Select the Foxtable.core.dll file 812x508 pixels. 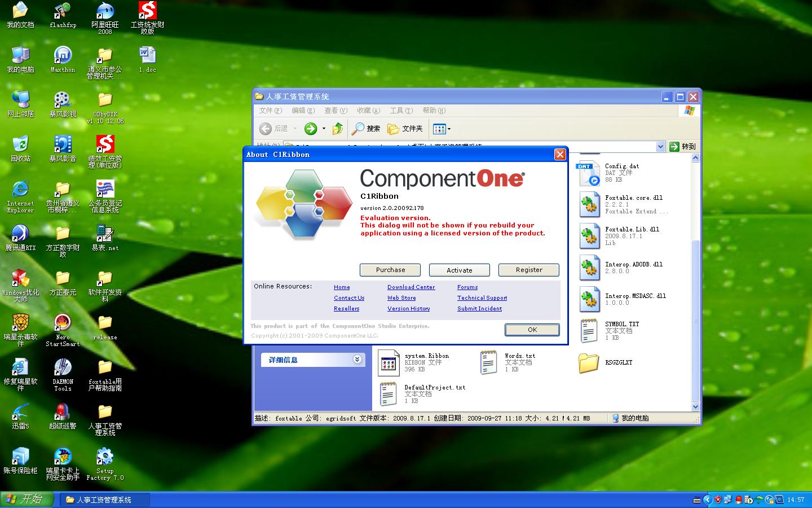tap(623, 204)
